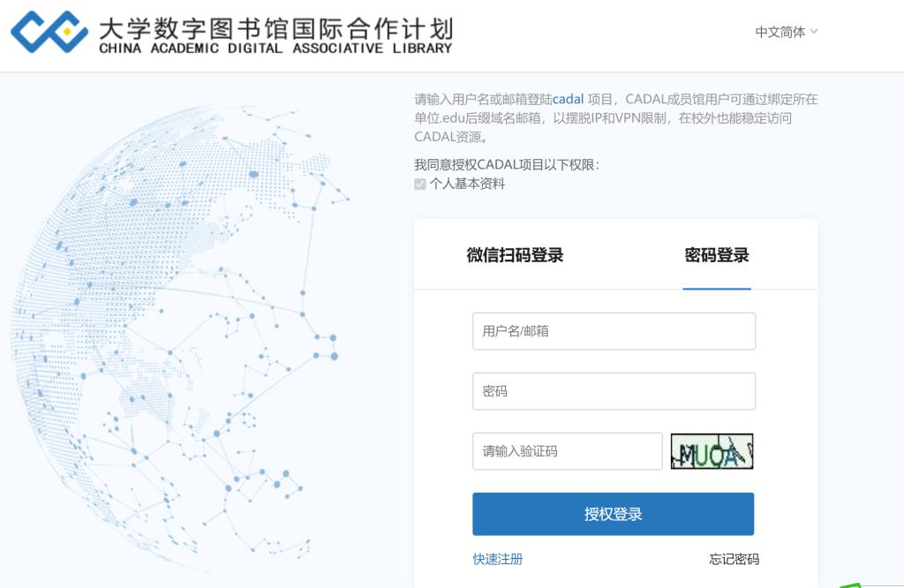
Task: Select the 密码登录 tab
Action: point(716,255)
